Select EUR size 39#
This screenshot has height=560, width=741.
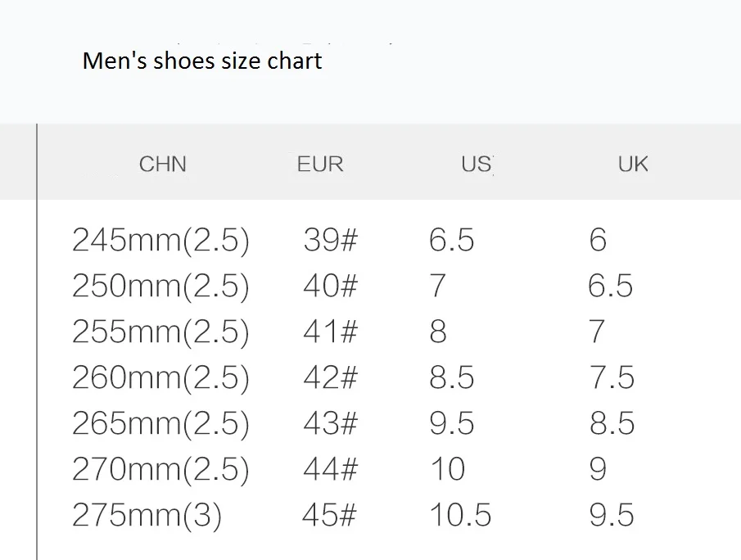[x=330, y=240]
